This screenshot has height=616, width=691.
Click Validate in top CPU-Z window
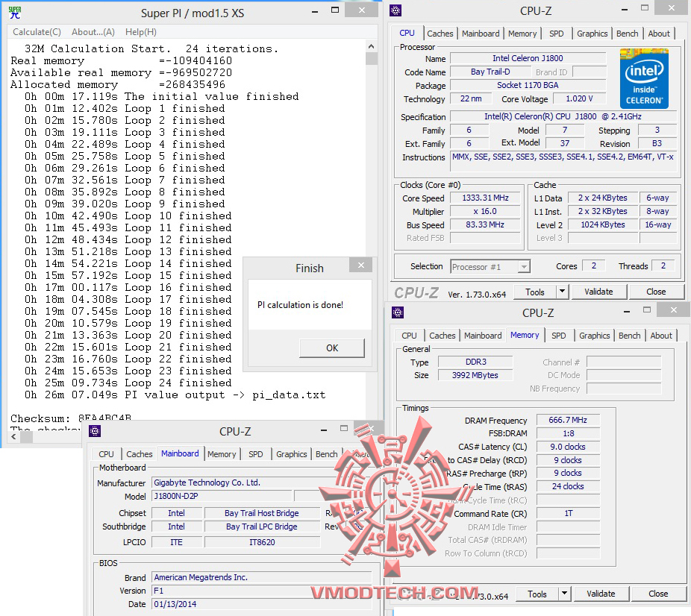coord(598,292)
